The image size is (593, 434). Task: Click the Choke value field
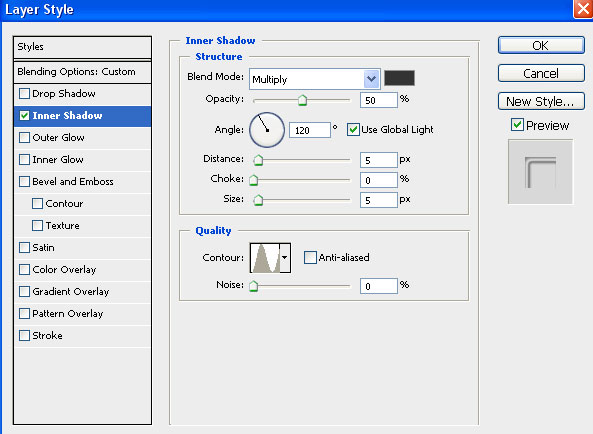coord(379,180)
